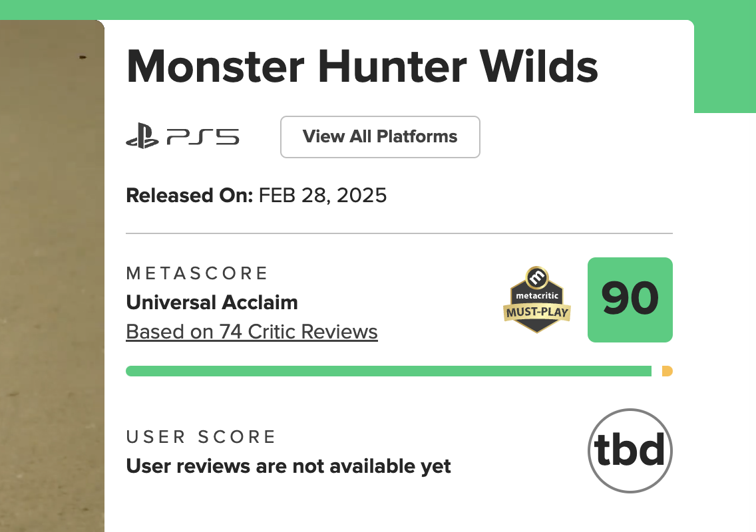The height and width of the screenshot is (532, 756).
Task: Click the yellow segment of score bar
Action: pyautogui.click(x=667, y=371)
